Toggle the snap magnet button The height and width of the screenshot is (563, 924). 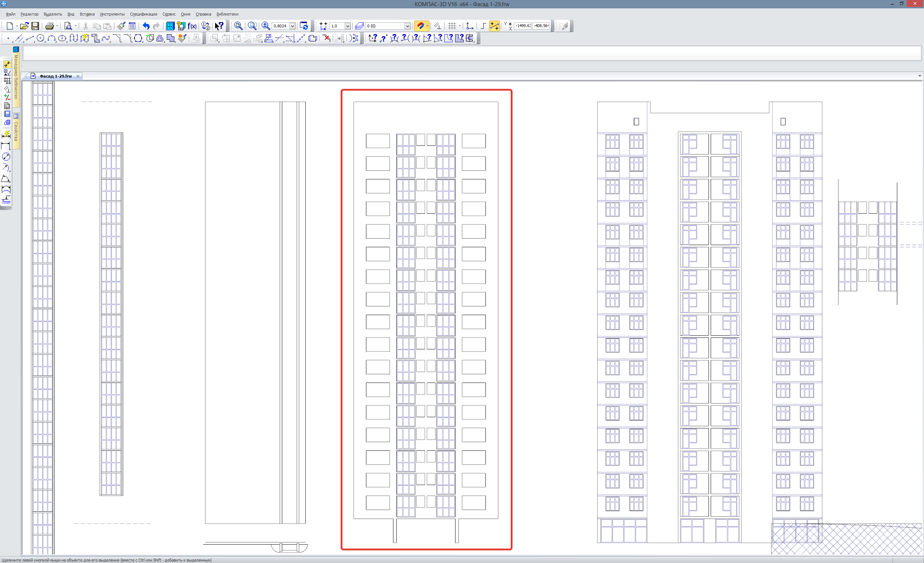(x=420, y=26)
